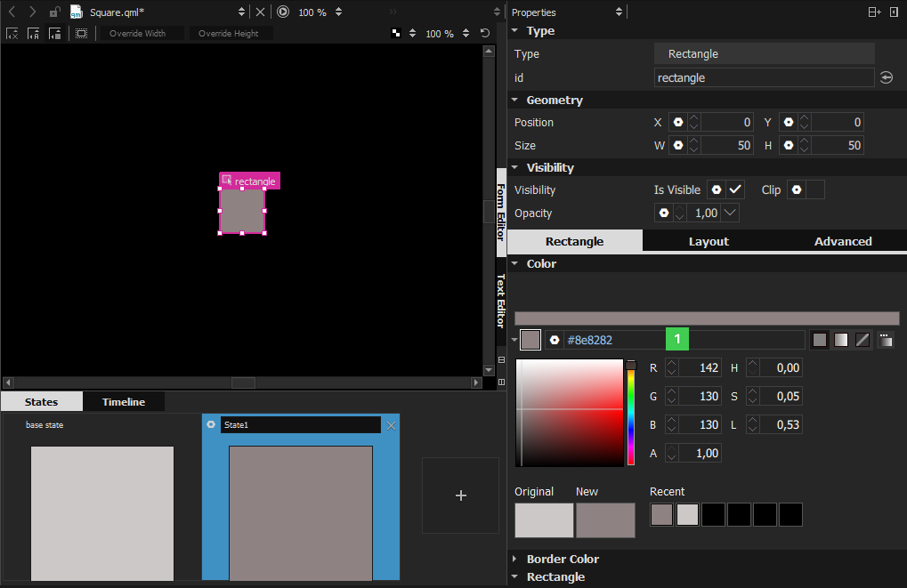Click the live preview play icon
Viewport: 907px width, 588px height.
click(x=283, y=12)
